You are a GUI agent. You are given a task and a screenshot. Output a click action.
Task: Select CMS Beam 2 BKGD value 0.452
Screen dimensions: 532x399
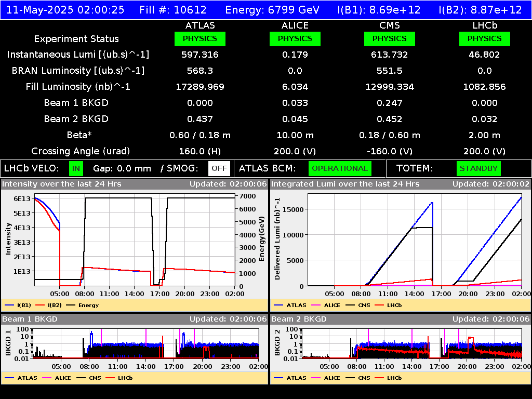(x=390, y=119)
